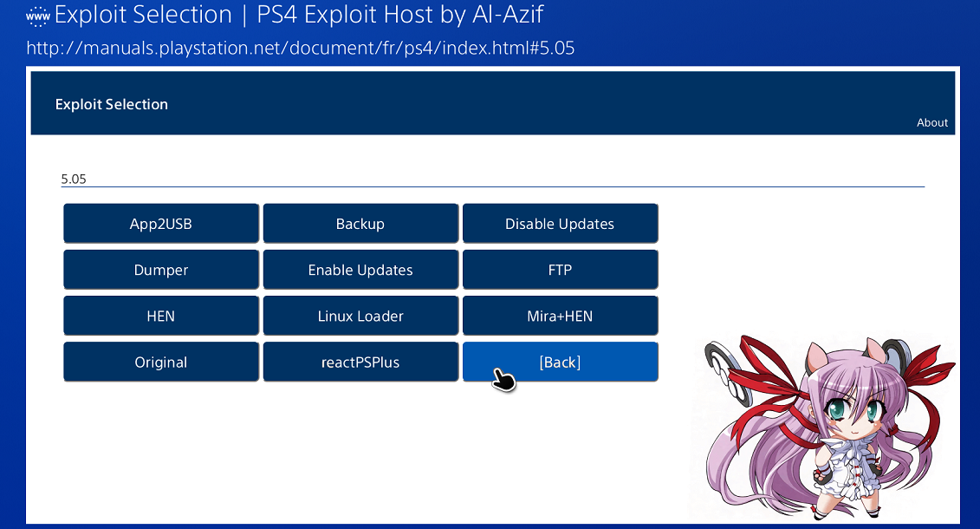Open the About link
This screenshot has height=529, width=980.
(931, 122)
